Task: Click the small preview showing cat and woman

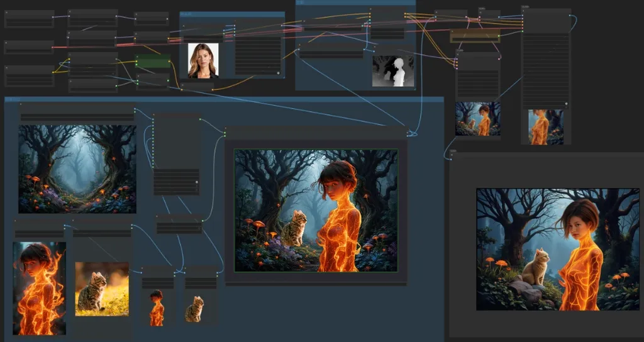Action: (x=478, y=119)
